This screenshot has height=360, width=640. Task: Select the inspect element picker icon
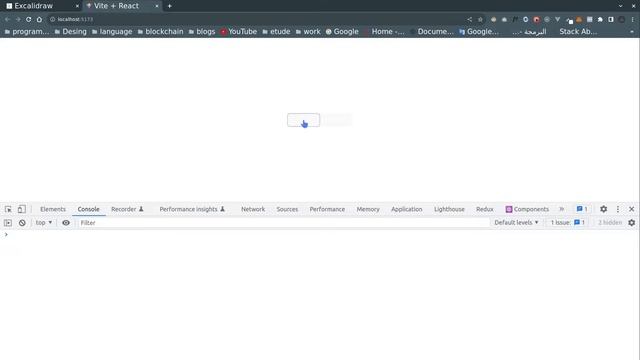[8, 209]
